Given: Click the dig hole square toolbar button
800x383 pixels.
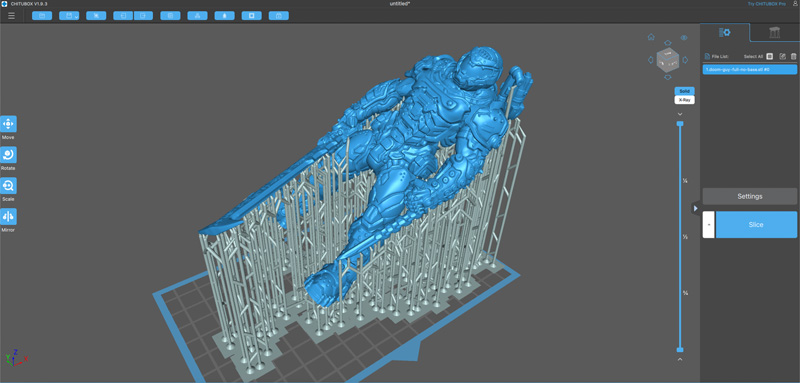Looking at the screenshot, I should coord(252,16).
